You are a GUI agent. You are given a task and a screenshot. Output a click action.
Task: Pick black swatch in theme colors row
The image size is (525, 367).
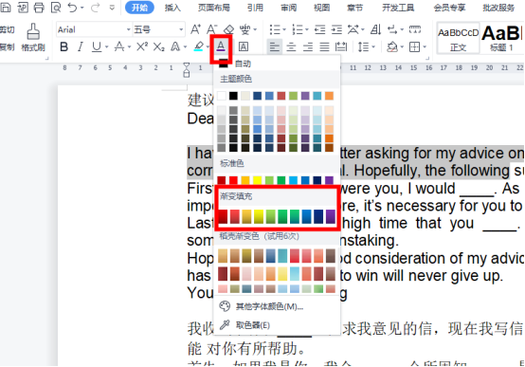(233, 96)
